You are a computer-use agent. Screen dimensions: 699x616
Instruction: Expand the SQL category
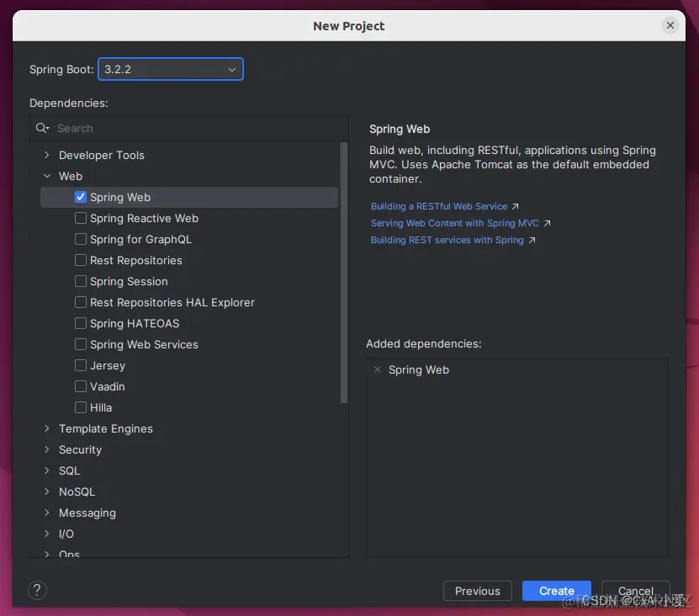tap(47, 470)
